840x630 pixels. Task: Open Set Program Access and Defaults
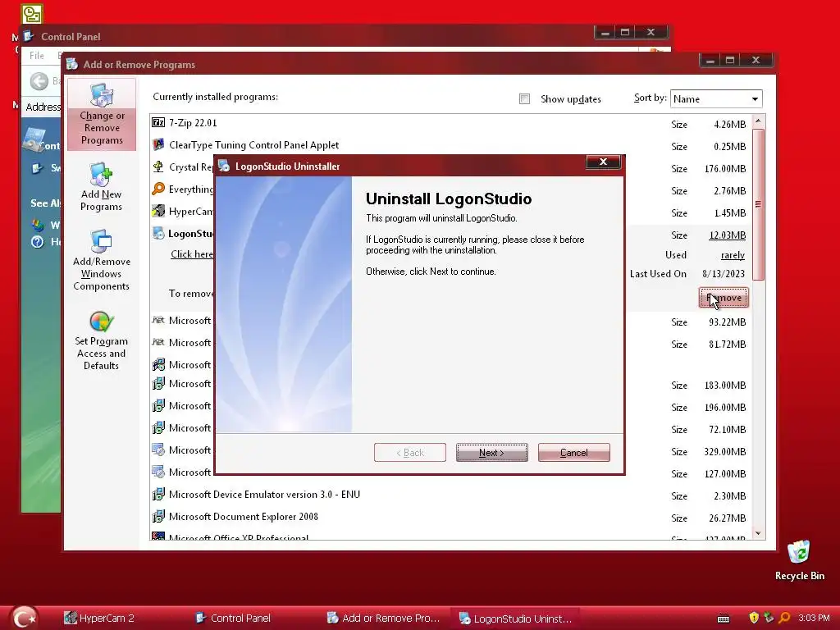tap(101, 342)
